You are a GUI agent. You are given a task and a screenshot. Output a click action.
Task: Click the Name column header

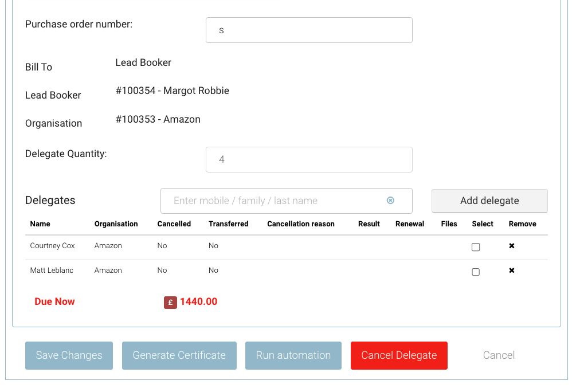click(40, 224)
